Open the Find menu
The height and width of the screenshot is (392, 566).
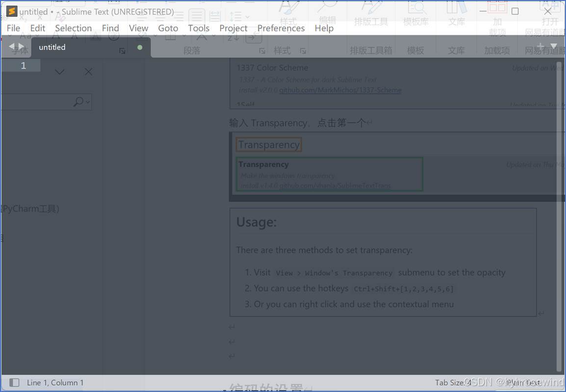coord(110,28)
